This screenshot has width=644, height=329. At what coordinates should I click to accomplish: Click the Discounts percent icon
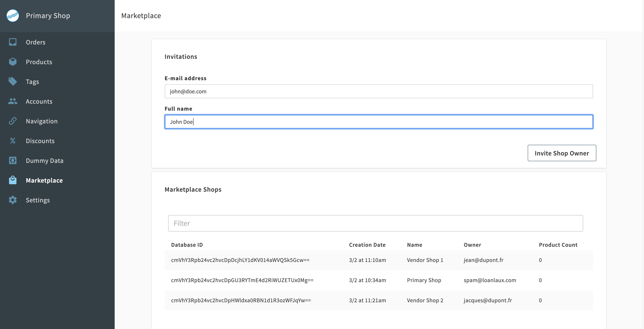13,141
